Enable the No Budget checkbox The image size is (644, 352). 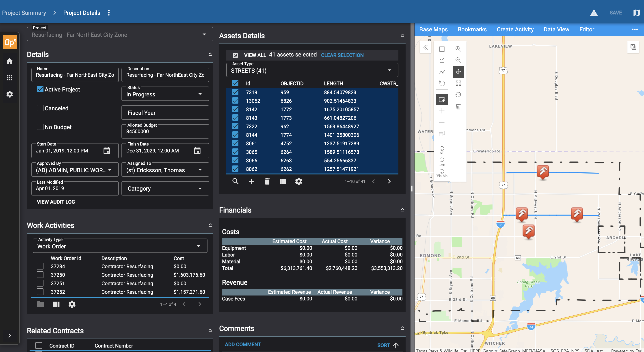(x=40, y=127)
